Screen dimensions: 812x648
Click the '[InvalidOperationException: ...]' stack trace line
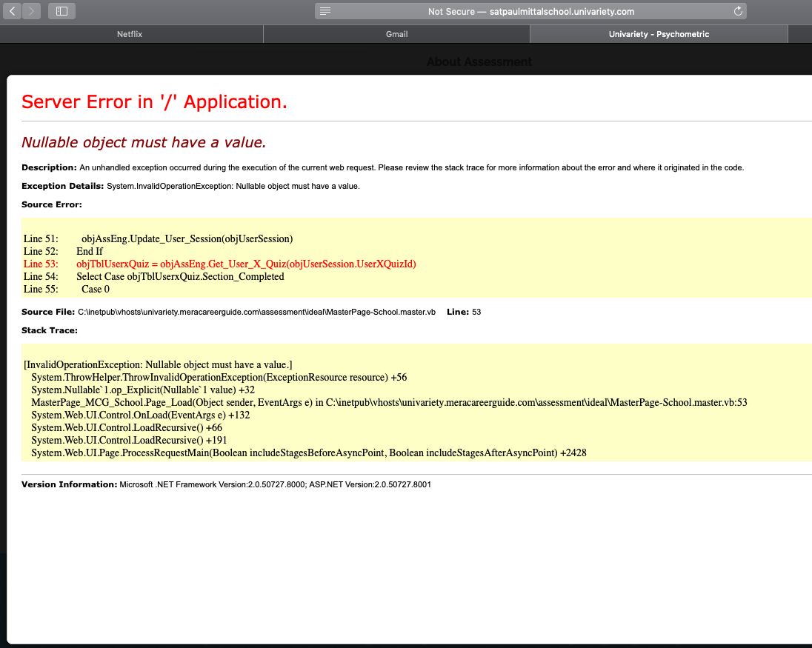pos(158,365)
